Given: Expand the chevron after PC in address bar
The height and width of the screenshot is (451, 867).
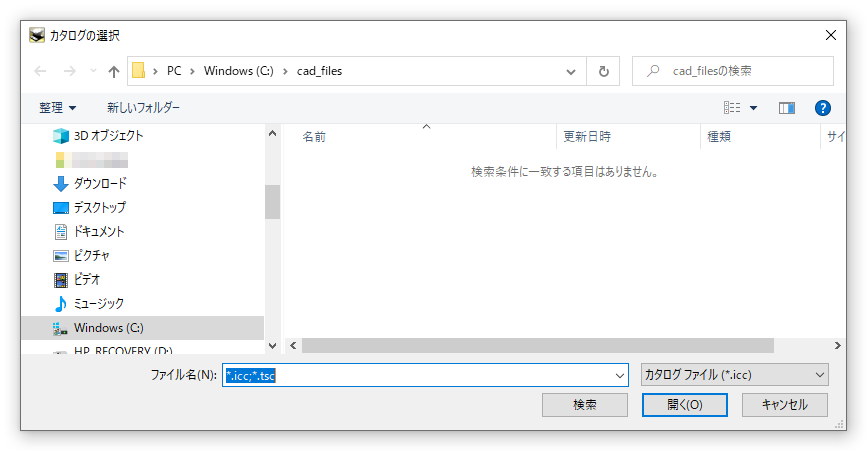Looking at the screenshot, I should (x=192, y=71).
